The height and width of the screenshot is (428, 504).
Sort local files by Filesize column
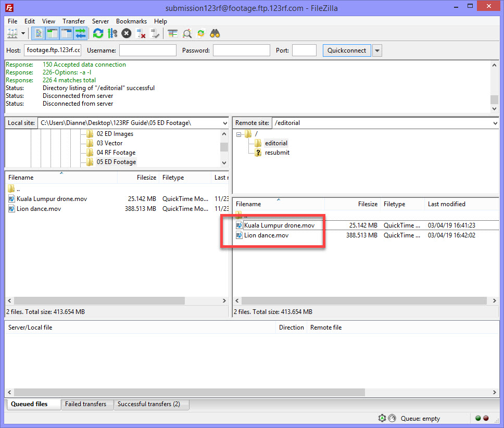pos(138,178)
